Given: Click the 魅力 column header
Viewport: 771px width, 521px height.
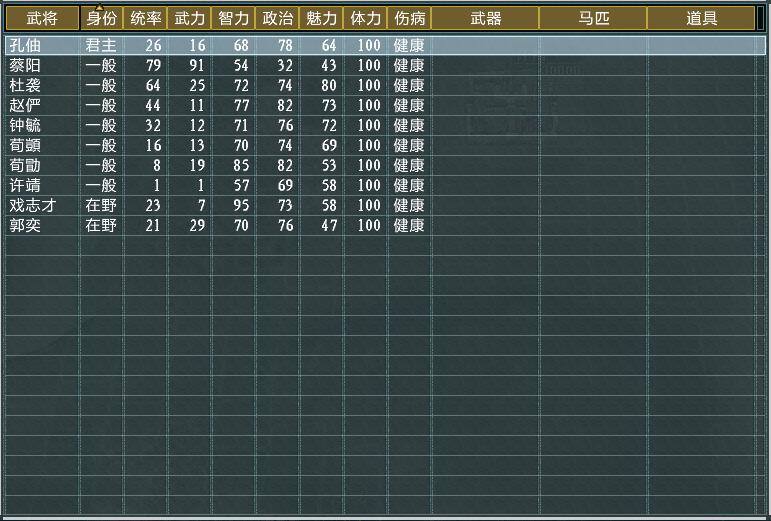Looking at the screenshot, I should coord(321,19).
